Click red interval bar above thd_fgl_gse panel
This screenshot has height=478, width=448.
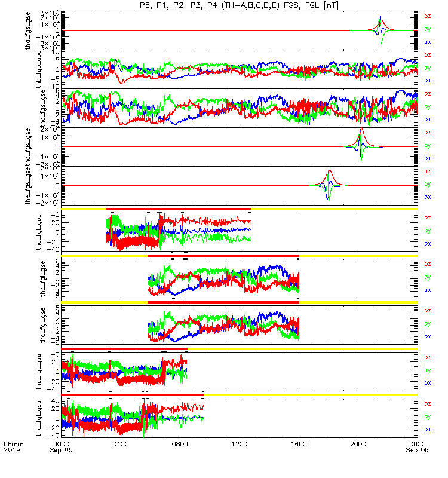(x=124, y=349)
